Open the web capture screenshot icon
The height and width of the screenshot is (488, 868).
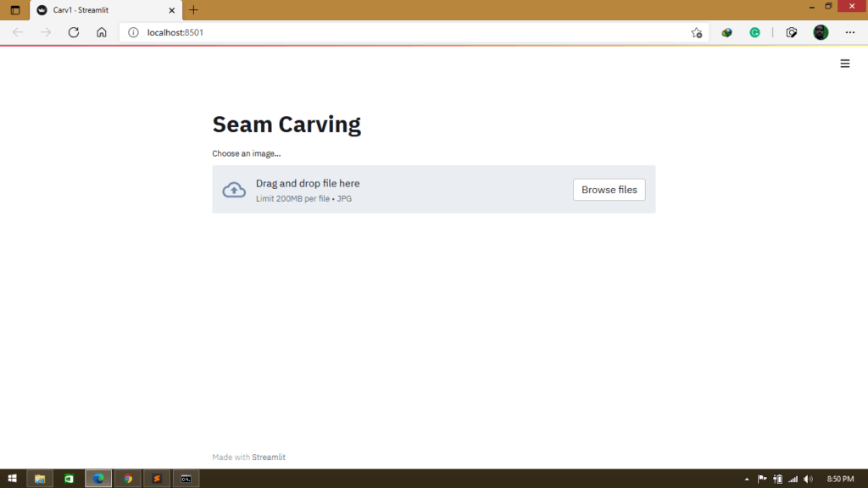pyautogui.click(x=792, y=32)
